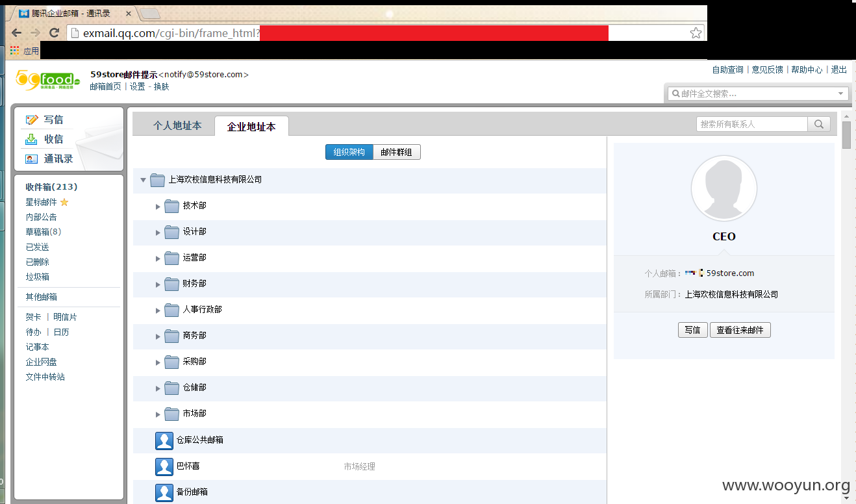The image size is (856, 504).
Task: Open the 帮助中心 link
Action: pyautogui.click(x=807, y=69)
